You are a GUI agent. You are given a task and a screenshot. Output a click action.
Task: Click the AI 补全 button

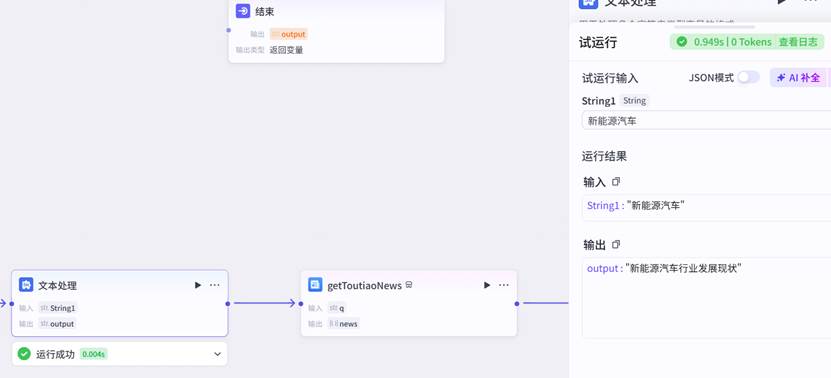(x=799, y=78)
